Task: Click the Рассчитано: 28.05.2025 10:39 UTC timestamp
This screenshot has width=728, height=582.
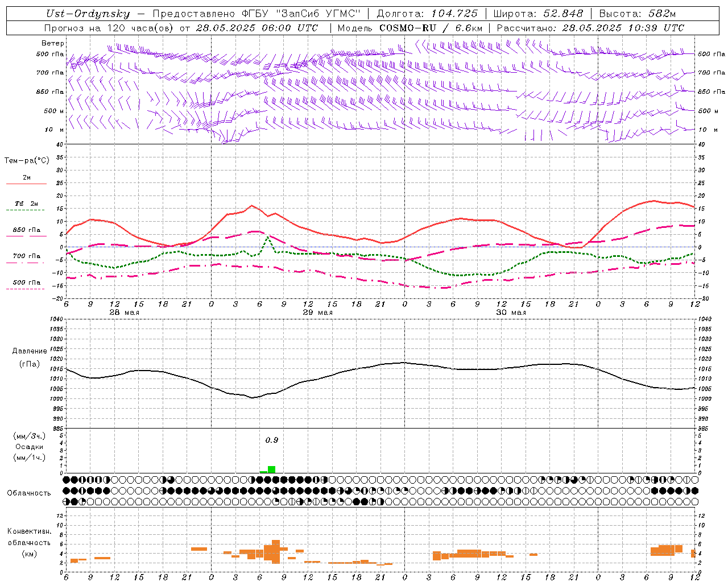Action: pyautogui.click(x=590, y=28)
